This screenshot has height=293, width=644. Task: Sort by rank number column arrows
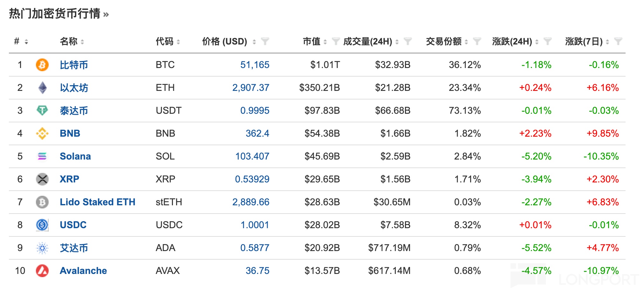(x=26, y=42)
